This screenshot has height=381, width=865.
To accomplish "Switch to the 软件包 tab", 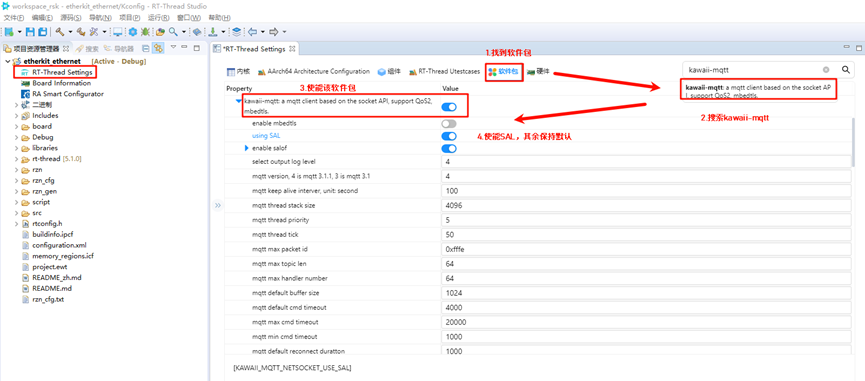I will 504,72.
